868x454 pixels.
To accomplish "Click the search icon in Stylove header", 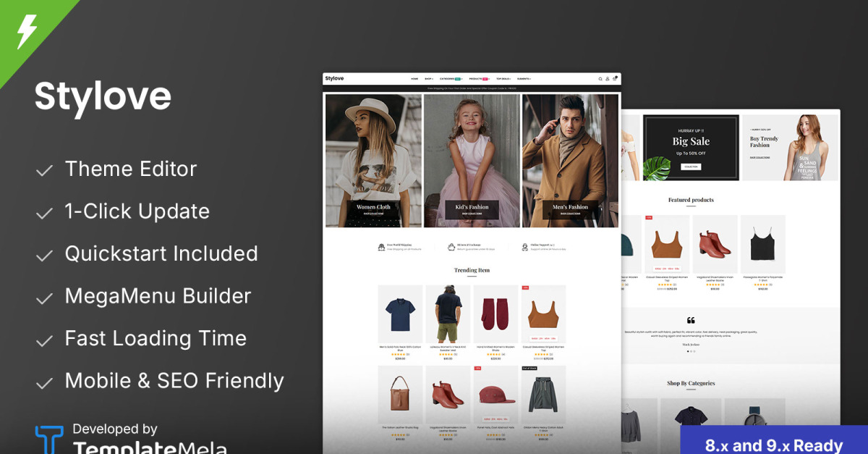I will [x=600, y=78].
